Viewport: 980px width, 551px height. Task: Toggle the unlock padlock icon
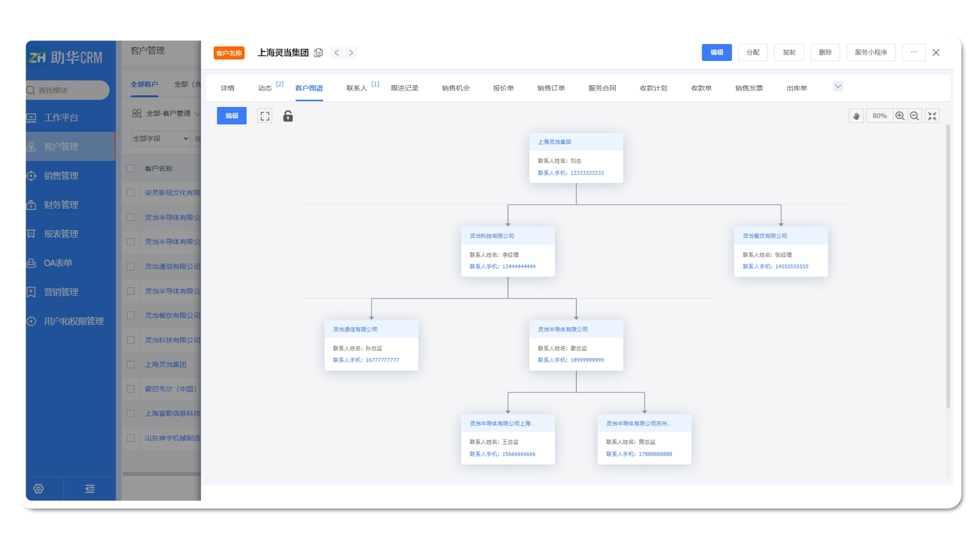(x=288, y=116)
